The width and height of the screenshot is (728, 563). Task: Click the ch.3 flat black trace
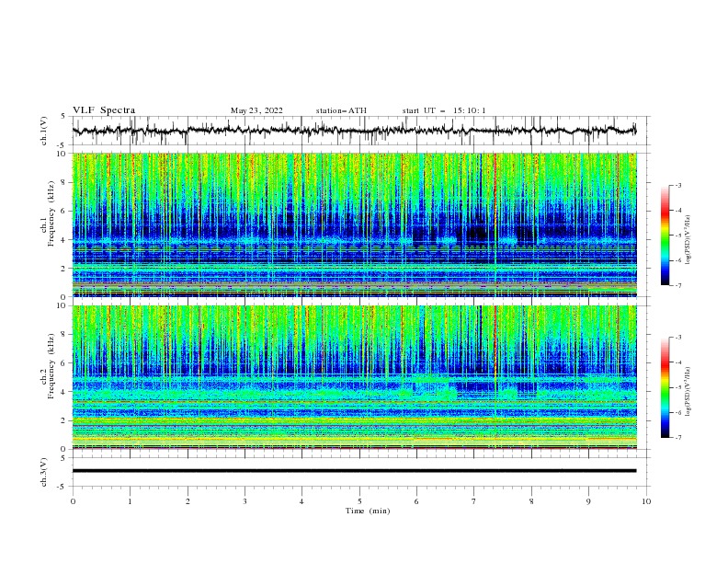pos(354,471)
